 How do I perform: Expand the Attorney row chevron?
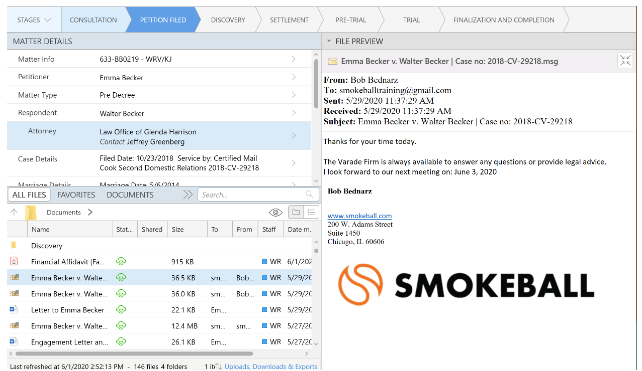[294, 136]
